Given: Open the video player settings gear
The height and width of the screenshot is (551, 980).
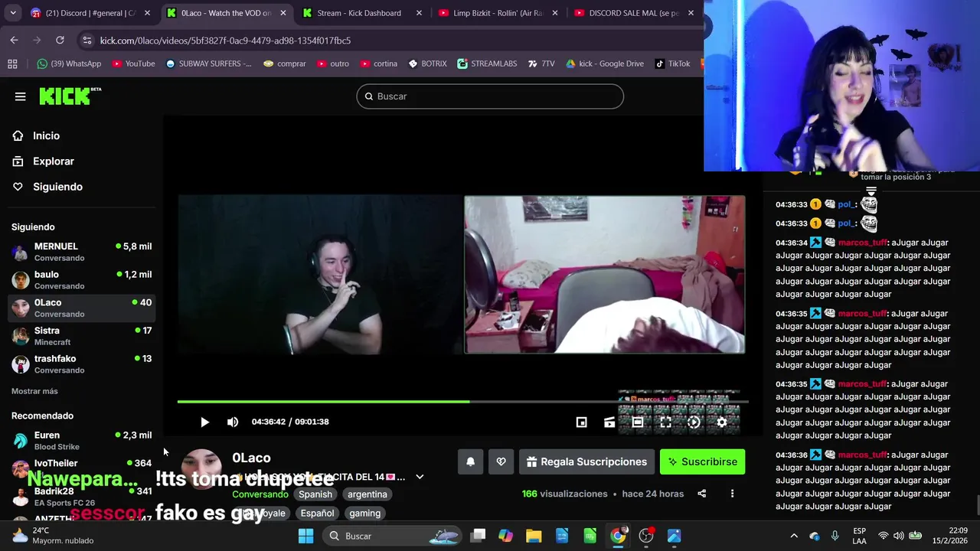Looking at the screenshot, I should click(721, 422).
